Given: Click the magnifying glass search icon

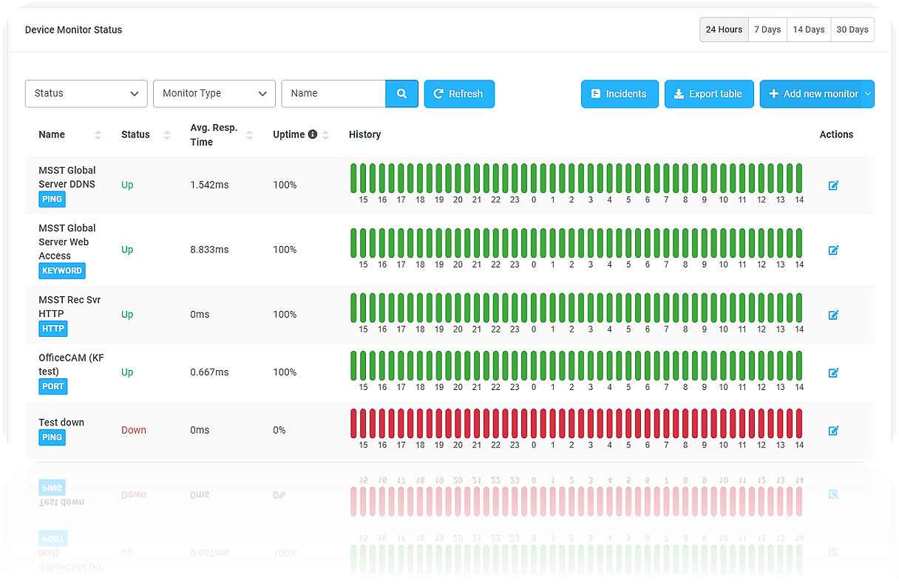Looking at the screenshot, I should tap(401, 94).
